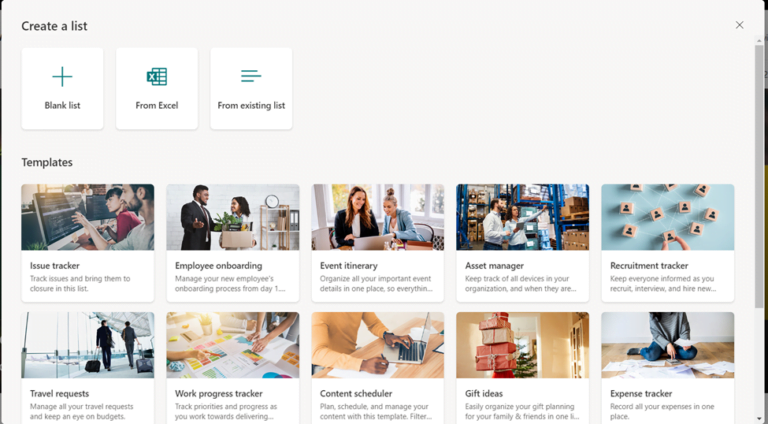The image size is (768, 424).
Task: Click the Recruitment tracker title text
Action: tap(649, 265)
